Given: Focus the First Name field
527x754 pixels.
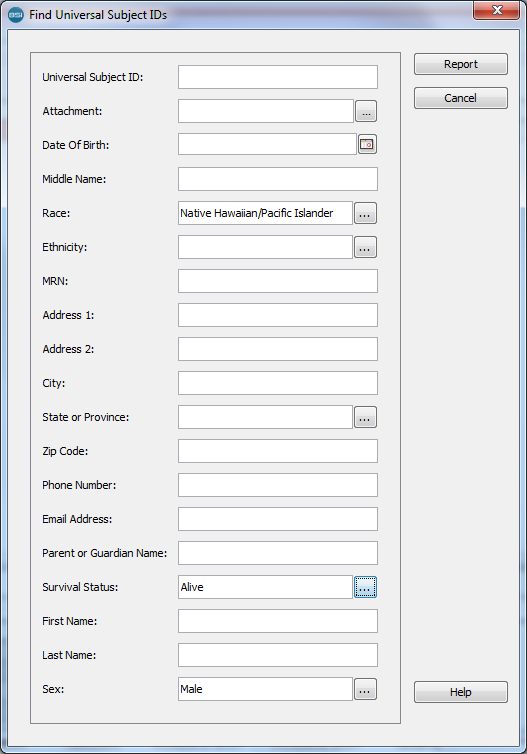Looking at the screenshot, I should coord(278,621).
